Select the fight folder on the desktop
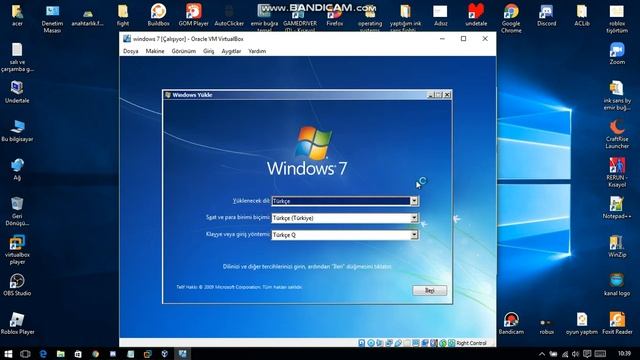640x360 pixels. pos(123,15)
